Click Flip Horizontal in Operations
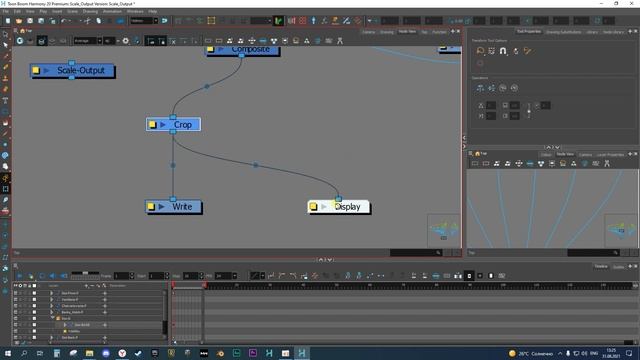This screenshot has height=360, width=640. coord(480,88)
